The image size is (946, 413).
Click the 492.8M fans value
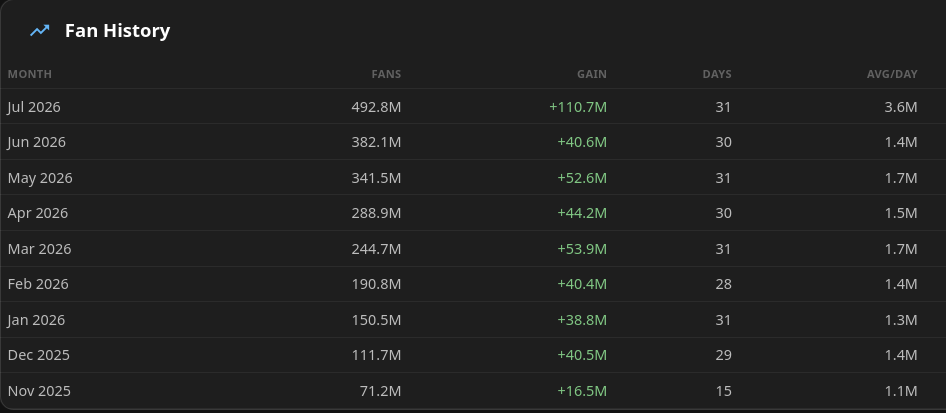pyautogui.click(x=376, y=107)
